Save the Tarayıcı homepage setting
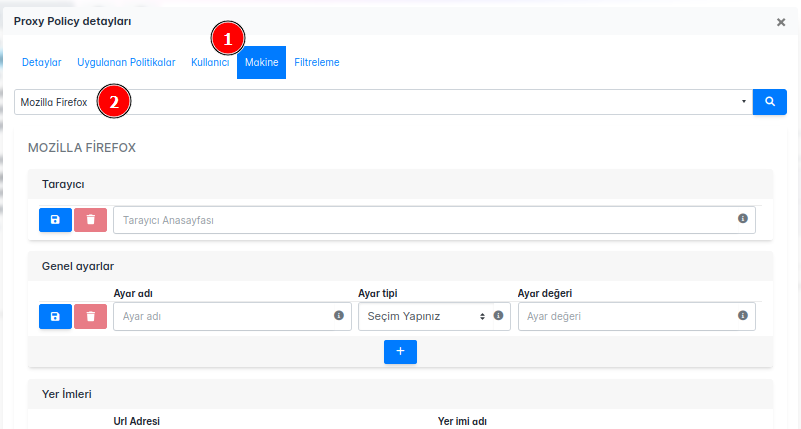Image resolution: width=801 pixels, height=429 pixels. [x=55, y=220]
